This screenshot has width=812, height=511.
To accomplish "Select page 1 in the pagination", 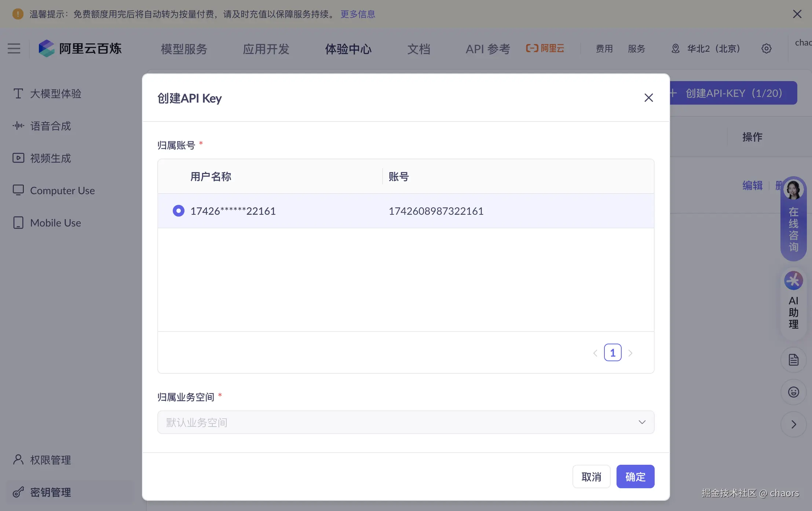I will [612, 353].
